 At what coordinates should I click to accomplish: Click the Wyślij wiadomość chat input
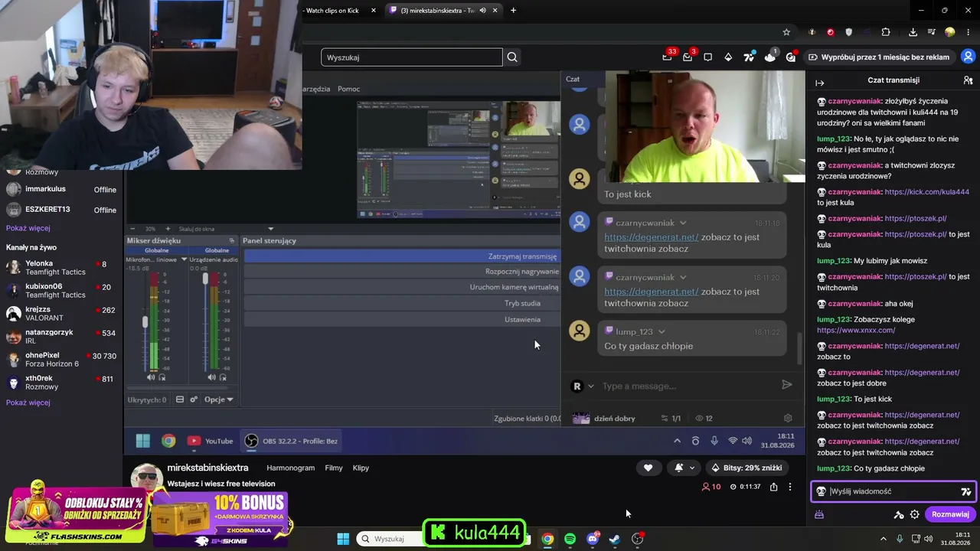pyautogui.click(x=893, y=492)
